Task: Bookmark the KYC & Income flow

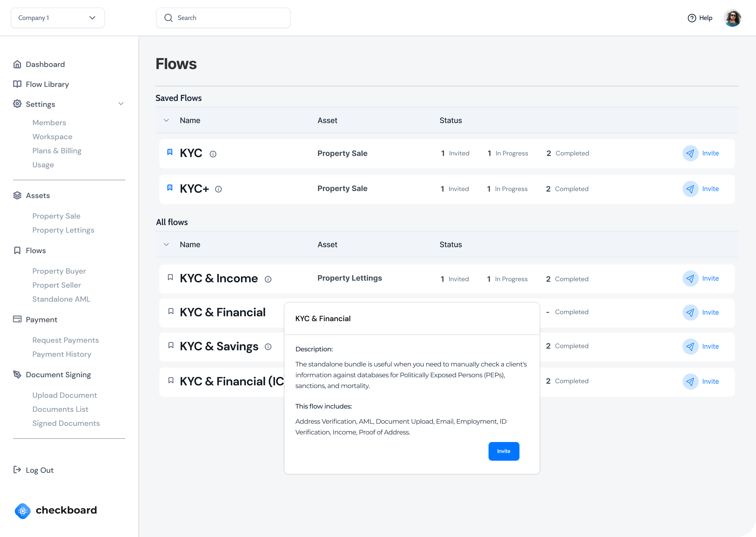Action: 170,277
